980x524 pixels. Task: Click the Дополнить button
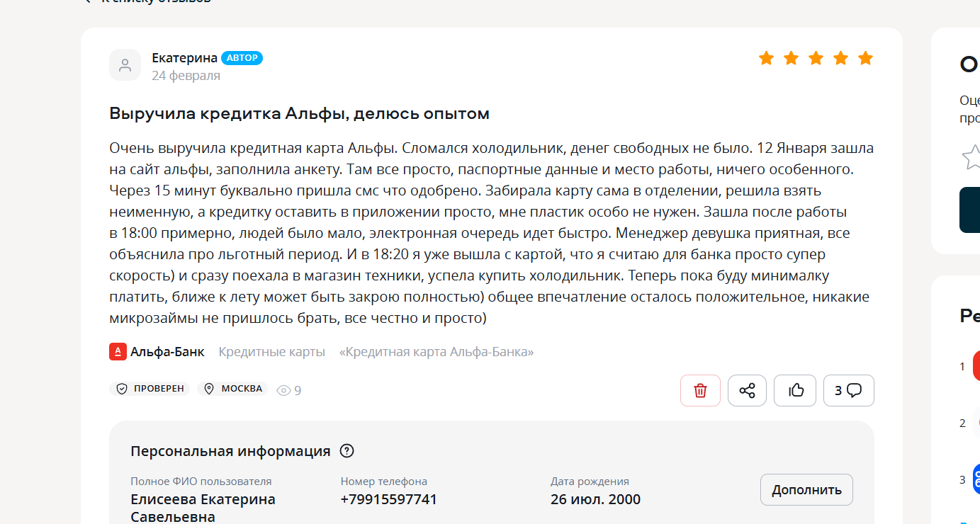pyautogui.click(x=806, y=489)
